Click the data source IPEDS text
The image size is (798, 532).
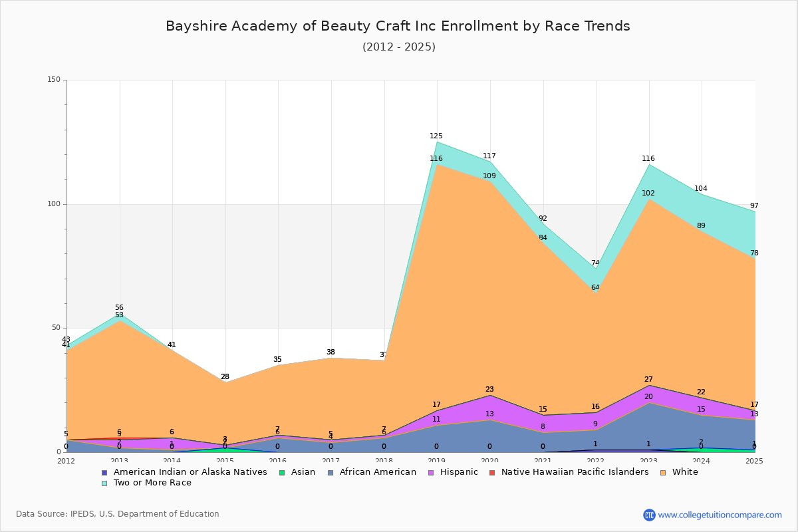point(118,514)
